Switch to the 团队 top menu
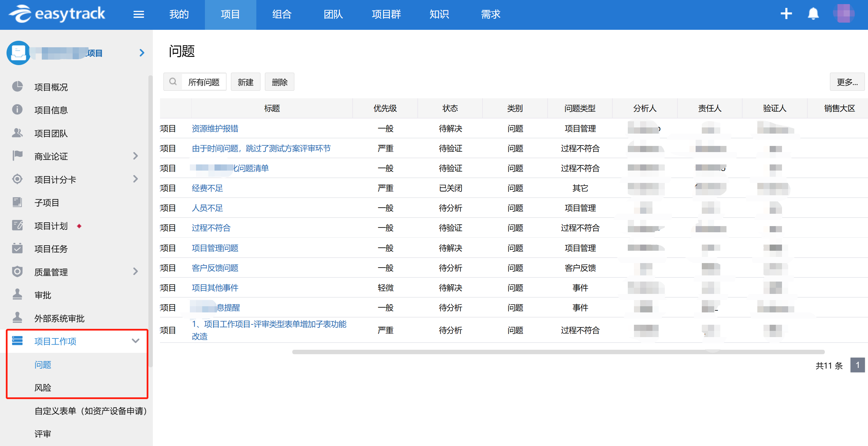The height and width of the screenshot is (446, 868). pos(333,14)
